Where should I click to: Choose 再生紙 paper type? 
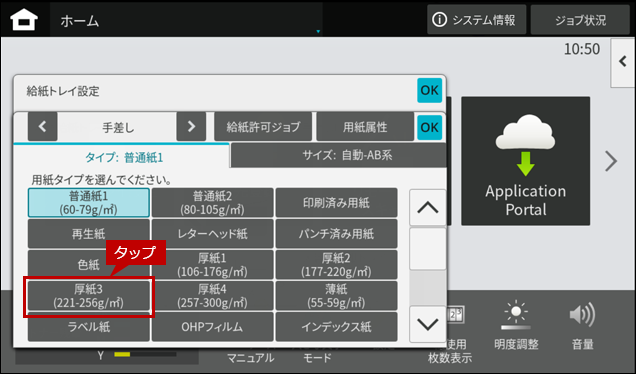88,234
